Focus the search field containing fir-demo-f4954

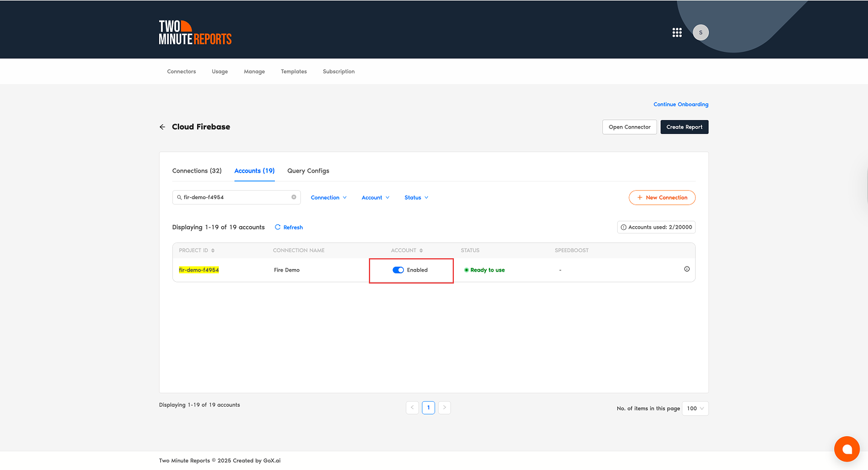236,197
